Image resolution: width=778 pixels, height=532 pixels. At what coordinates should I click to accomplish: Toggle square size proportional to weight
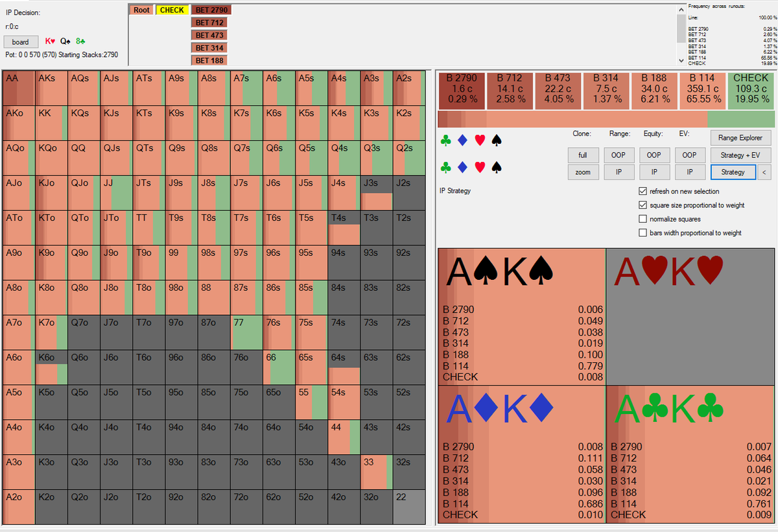[x=643, y=205]
